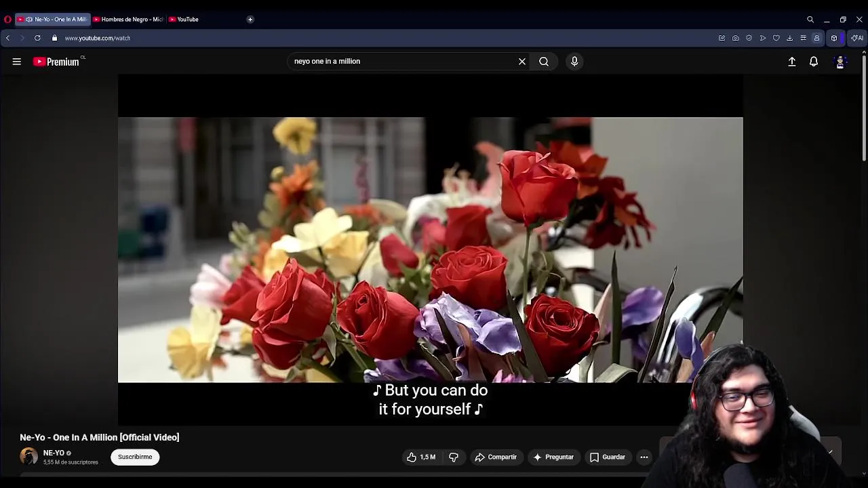The image size is (868, 488).
Task: Click the padlock site security icon
Action: coord(55,38)
